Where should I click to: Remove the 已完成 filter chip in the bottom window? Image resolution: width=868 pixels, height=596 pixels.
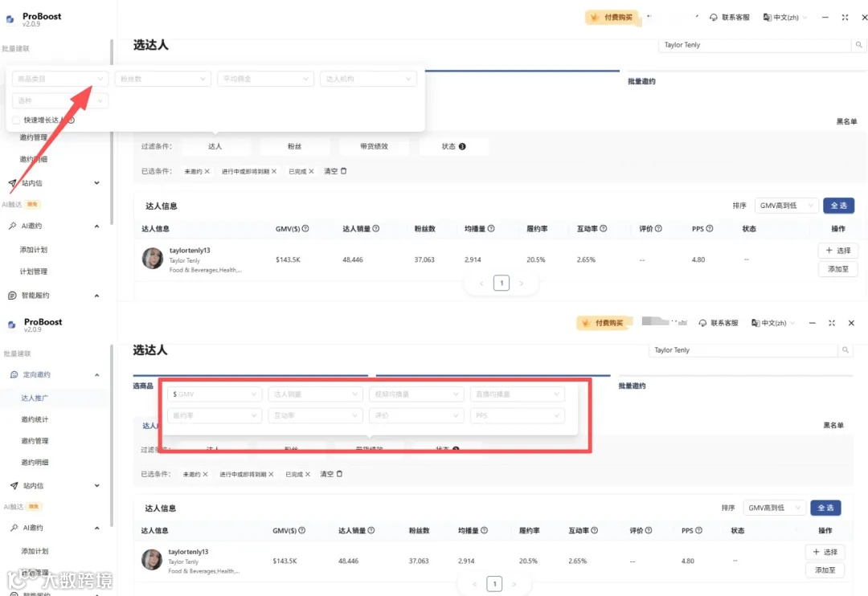tap(308, 474)
